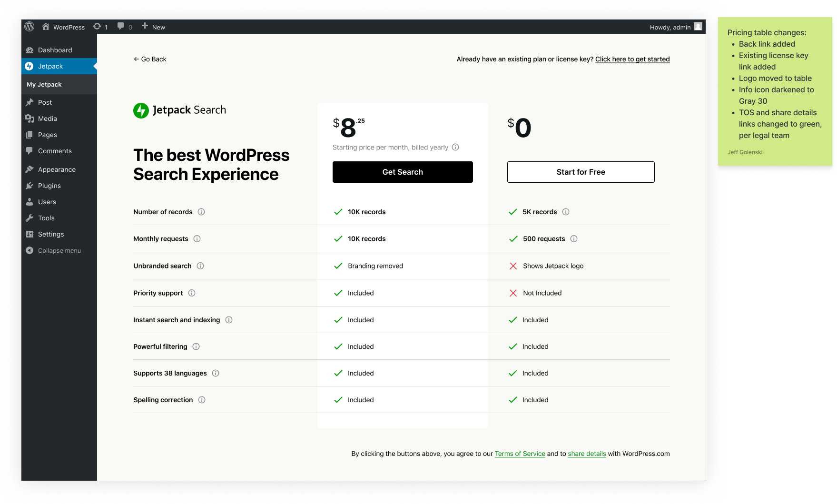
Task: Click the Settings sliders icon
Action: coord(30,234)
